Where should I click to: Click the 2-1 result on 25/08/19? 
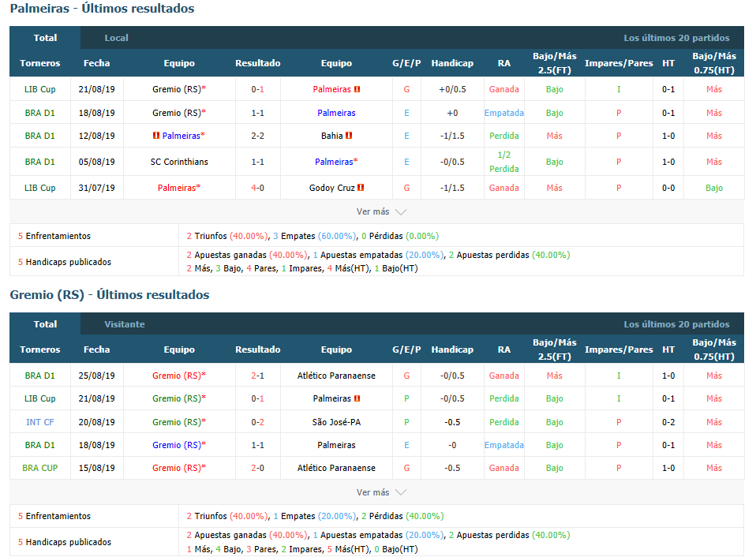click(257, 376)
